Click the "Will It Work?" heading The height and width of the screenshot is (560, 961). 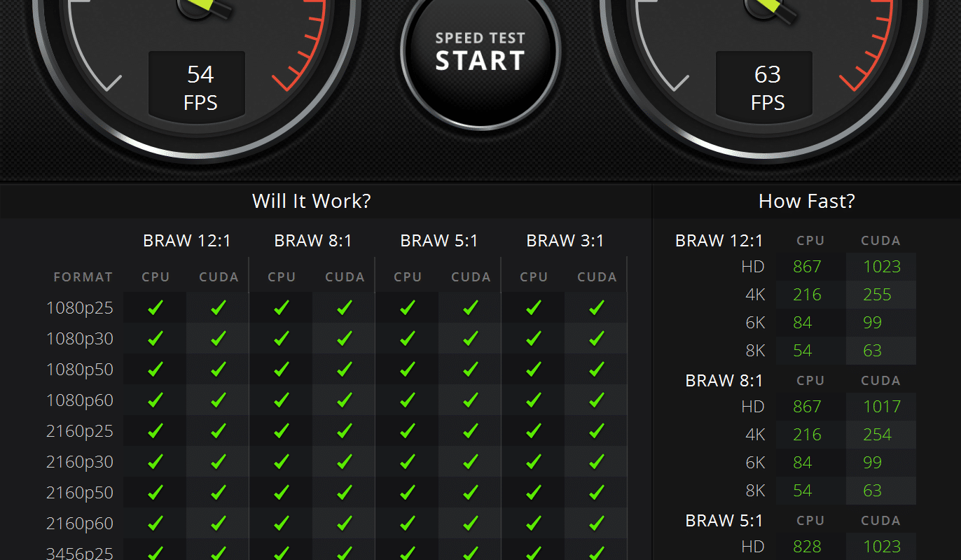[x=312, y=202]
